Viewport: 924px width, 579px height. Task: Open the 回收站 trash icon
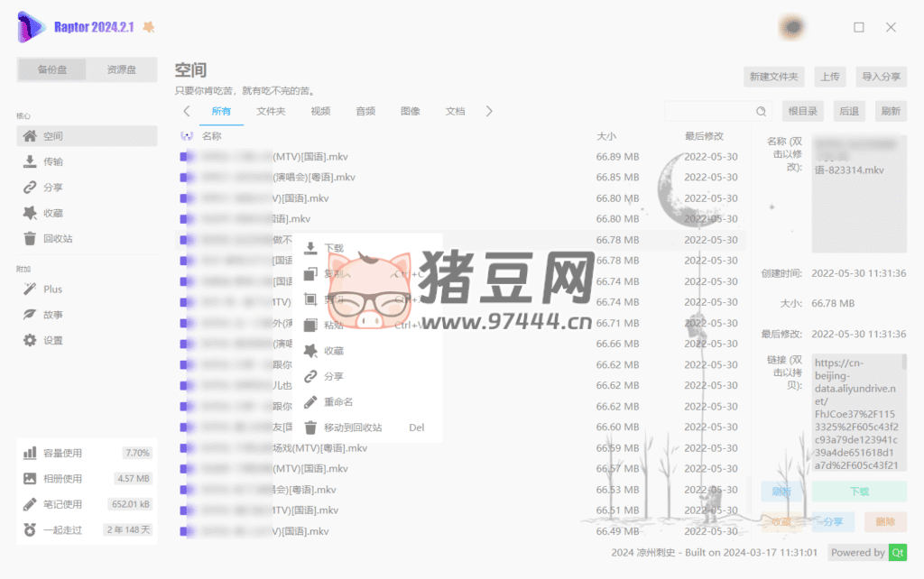tap(30, 239)
